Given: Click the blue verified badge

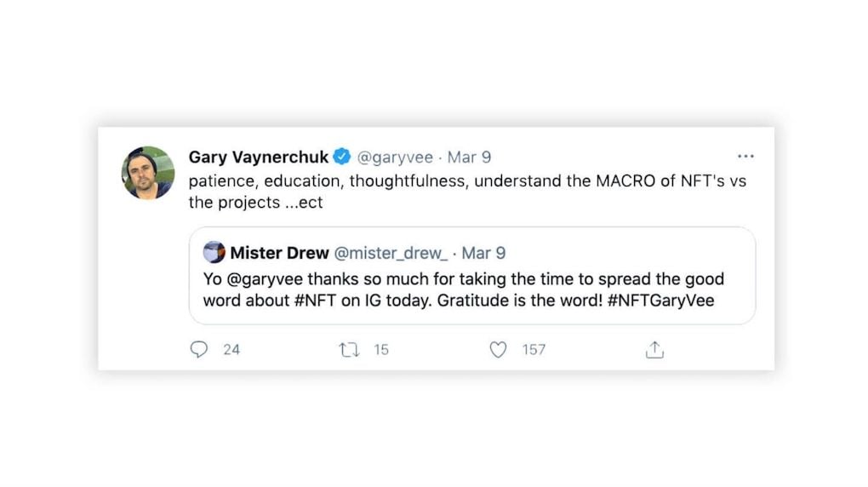Looking at the screenshot, I should [x=341, y=157].
